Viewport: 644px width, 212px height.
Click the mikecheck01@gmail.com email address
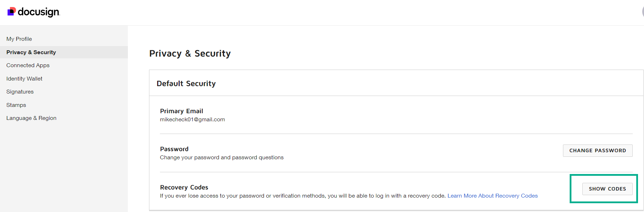point(192,120)
